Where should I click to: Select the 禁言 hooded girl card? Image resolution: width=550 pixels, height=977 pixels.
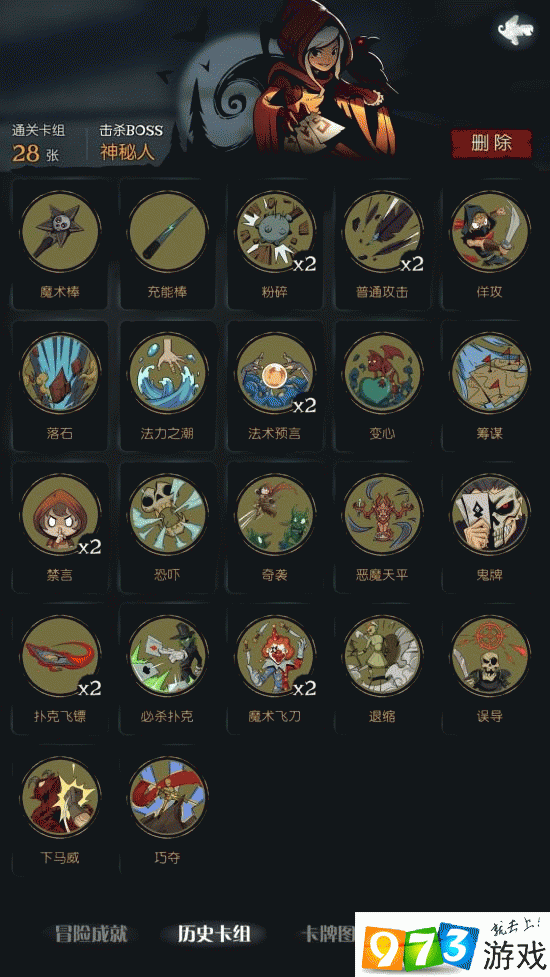tap(60, 515)
